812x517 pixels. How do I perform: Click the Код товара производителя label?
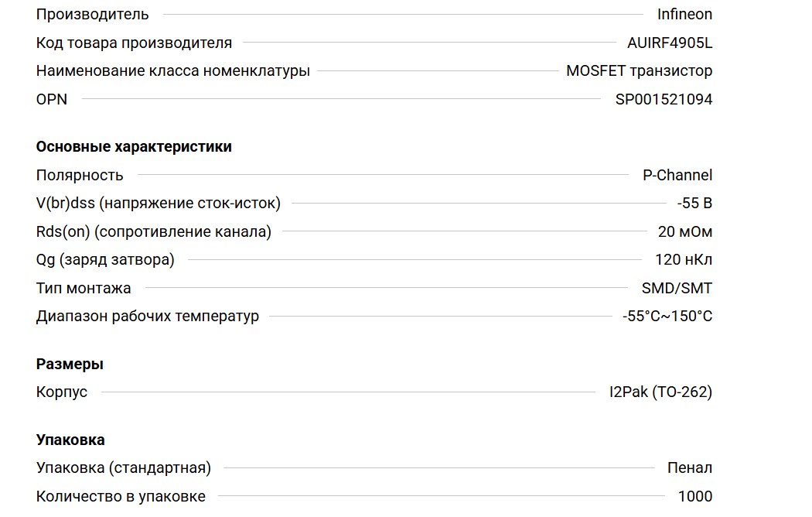coord(134,43)
